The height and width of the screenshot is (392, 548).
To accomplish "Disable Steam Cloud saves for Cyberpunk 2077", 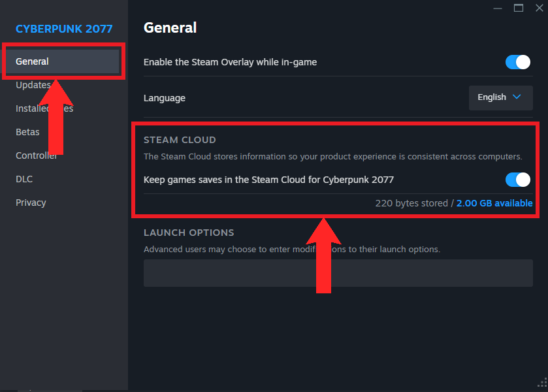I will tap(518, 180).
